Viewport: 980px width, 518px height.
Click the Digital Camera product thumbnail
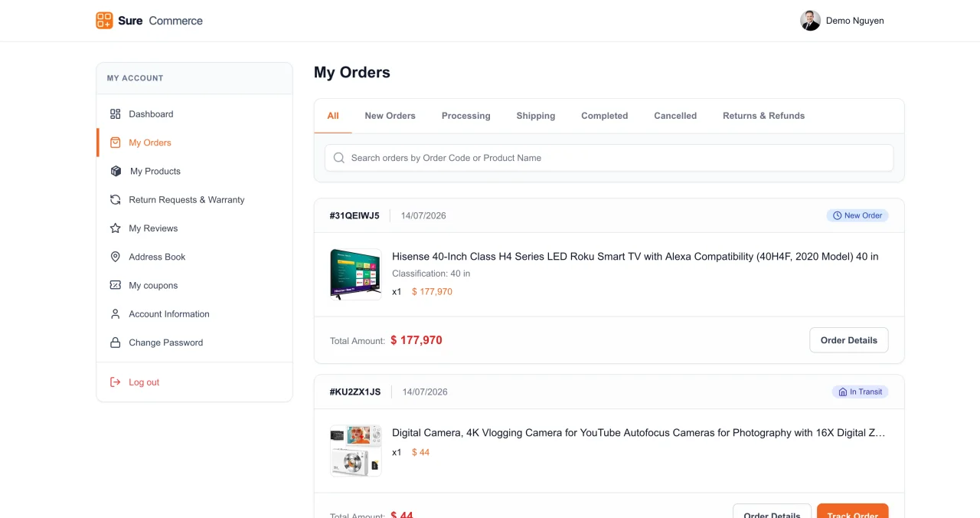(356, 451)
